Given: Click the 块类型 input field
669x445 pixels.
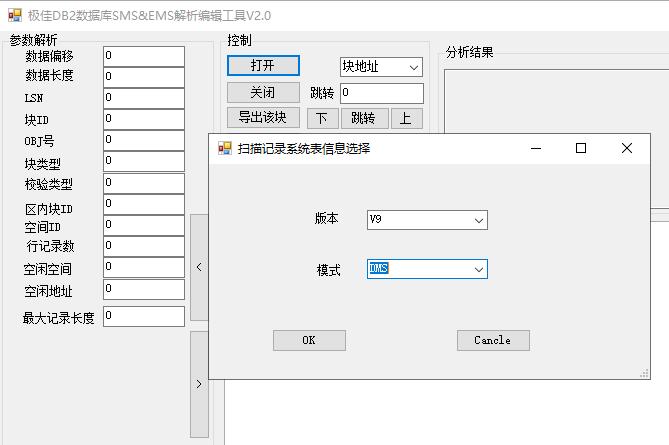Looking at the screenshot, I should (144, 161).
